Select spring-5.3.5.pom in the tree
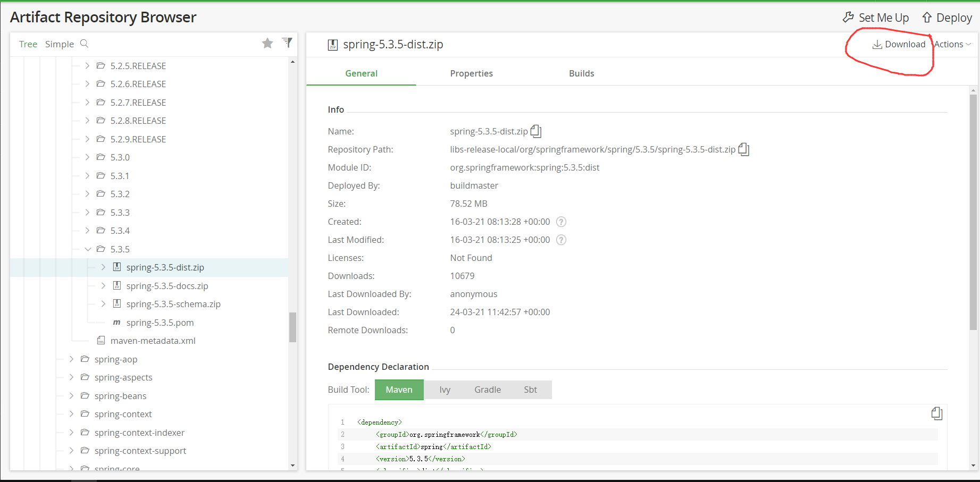Viewport: 980px width, 482px height. 160,323
